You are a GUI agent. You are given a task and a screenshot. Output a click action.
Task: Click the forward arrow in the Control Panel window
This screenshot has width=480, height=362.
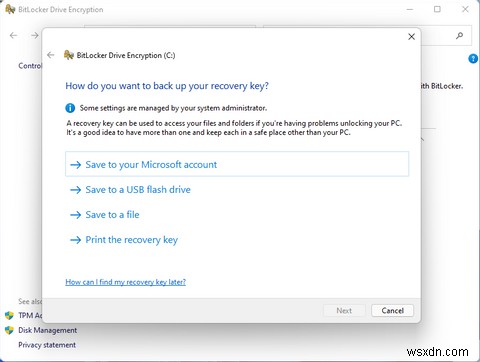pyautogui.click(x=35, y=35)
